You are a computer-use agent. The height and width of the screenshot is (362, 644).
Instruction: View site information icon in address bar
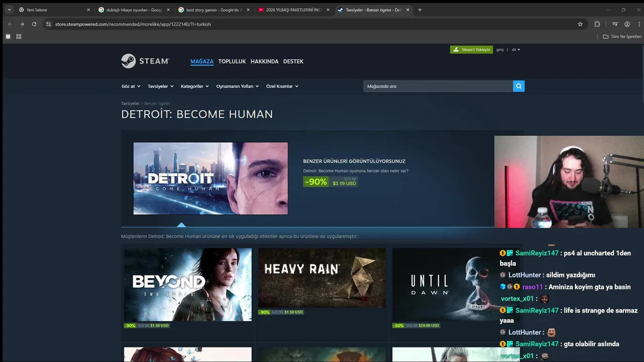point(48,24)
